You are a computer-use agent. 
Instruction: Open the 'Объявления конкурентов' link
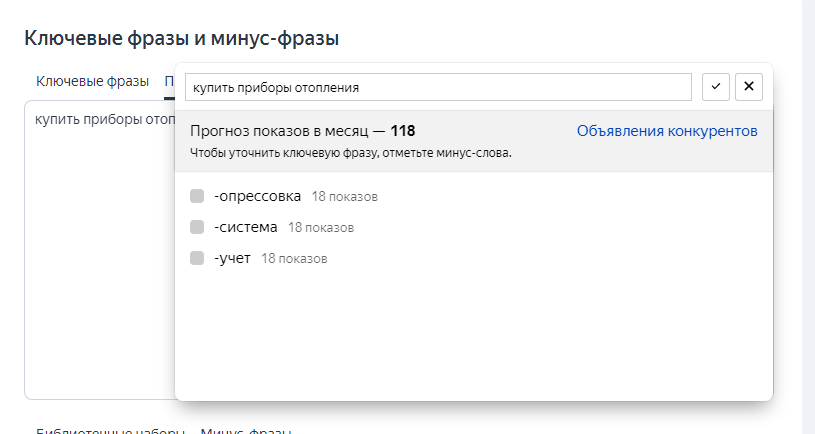(667, 131)
